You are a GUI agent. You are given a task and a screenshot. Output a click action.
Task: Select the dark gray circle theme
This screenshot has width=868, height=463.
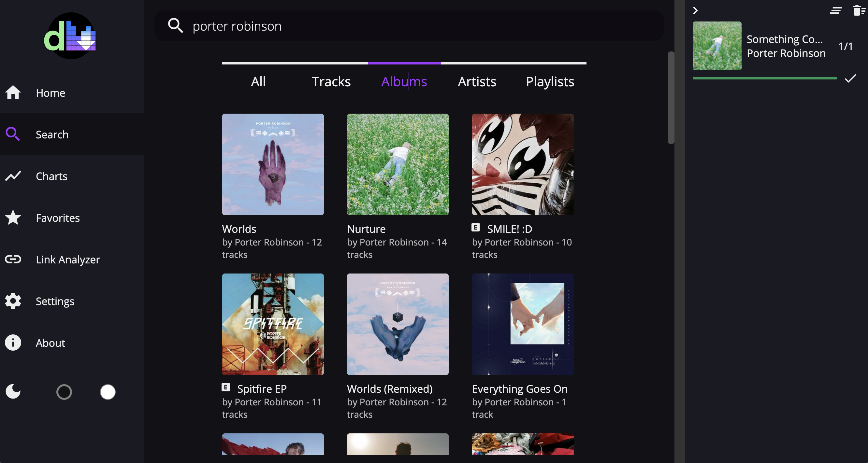(x=64, y=392)
